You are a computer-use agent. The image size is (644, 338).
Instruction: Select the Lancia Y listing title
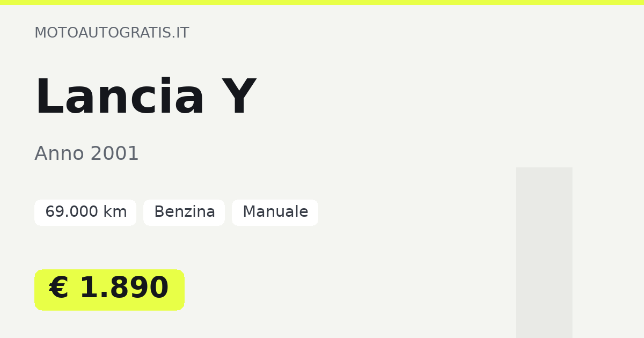145,98
